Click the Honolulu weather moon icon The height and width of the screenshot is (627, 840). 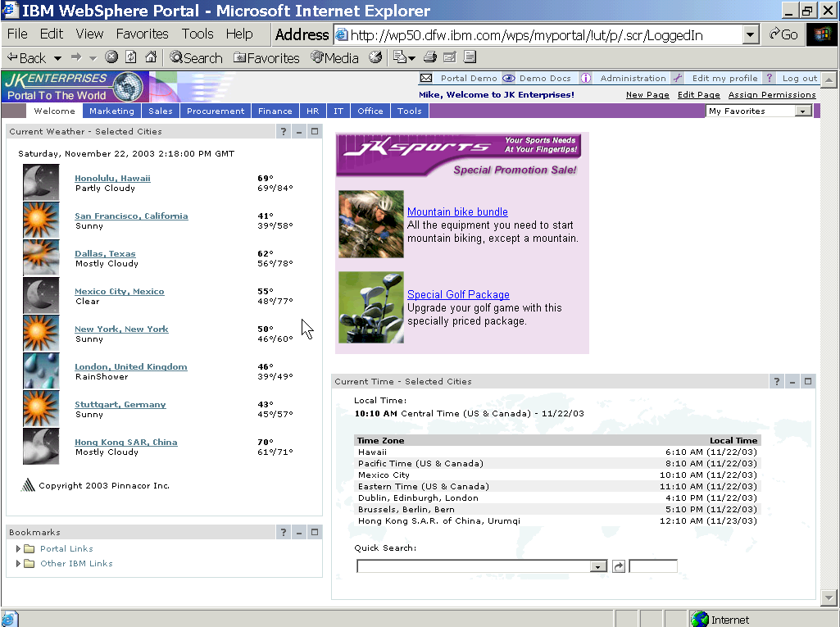pos(41,182)
